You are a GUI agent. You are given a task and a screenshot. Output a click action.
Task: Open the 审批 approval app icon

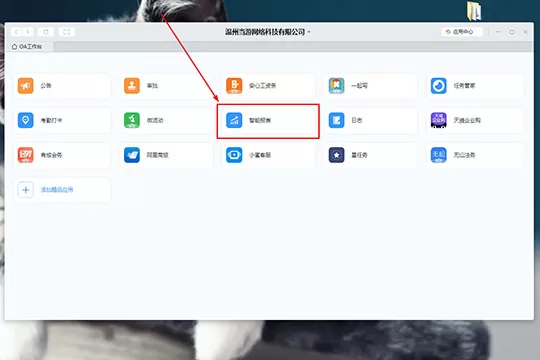[x=132, y=86]
